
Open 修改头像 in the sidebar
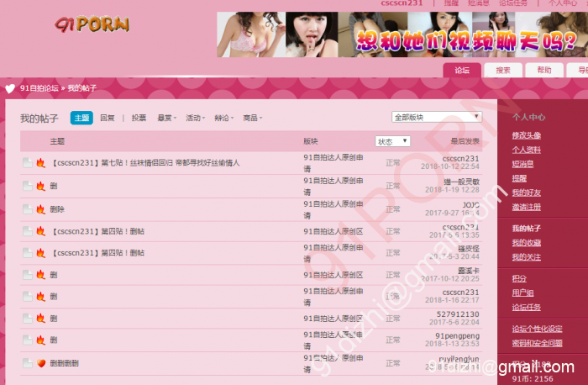[527, 135]
